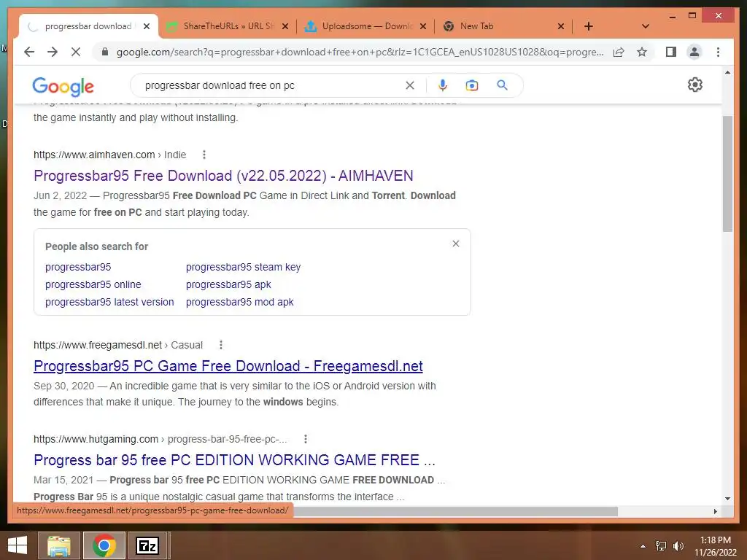This screenshot has width=747, height=560.
Task: Go forward to the next page
Action: pyautogui.click(x=53, y=52)
